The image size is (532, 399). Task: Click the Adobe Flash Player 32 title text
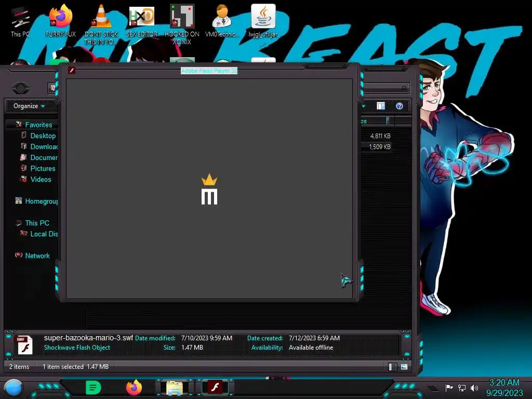[209, 71]
